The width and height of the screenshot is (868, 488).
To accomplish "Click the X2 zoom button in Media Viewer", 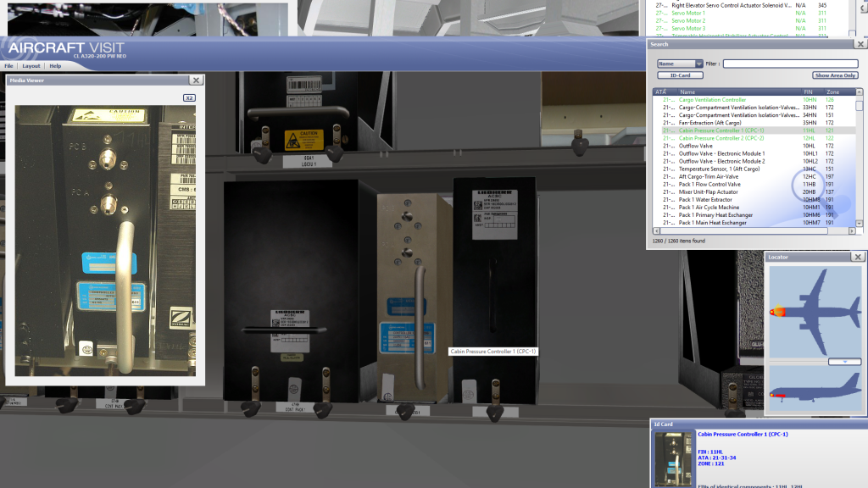I will 189,98.
